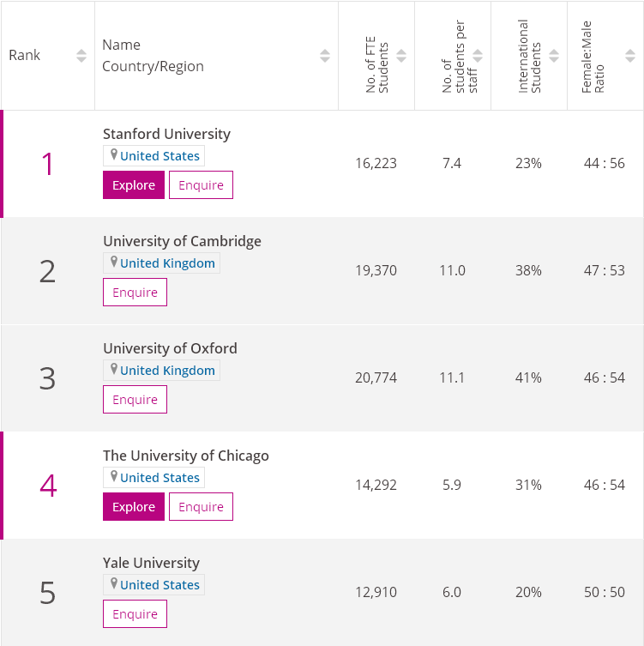Image resolution: width=644 pixels, height=646 pixels.
Task: Sort by students per staff arrows
Action: (478, 56)
